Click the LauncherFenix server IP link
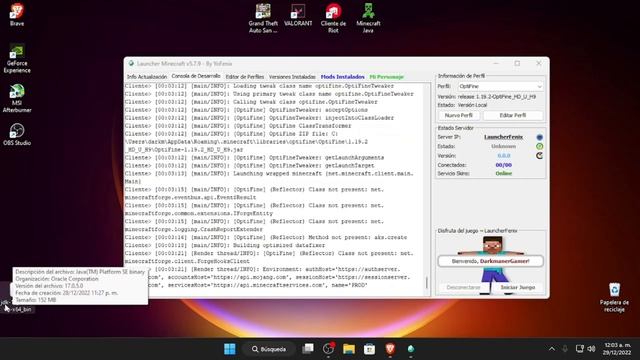This screenshot has height=360, width=640. tap(503, 137)
